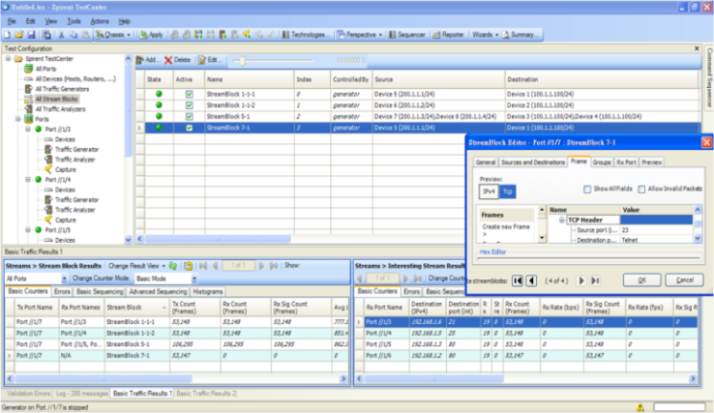Open the Wizards dropdown in toolbar
The image size is (714, 413).
point(487,34)
